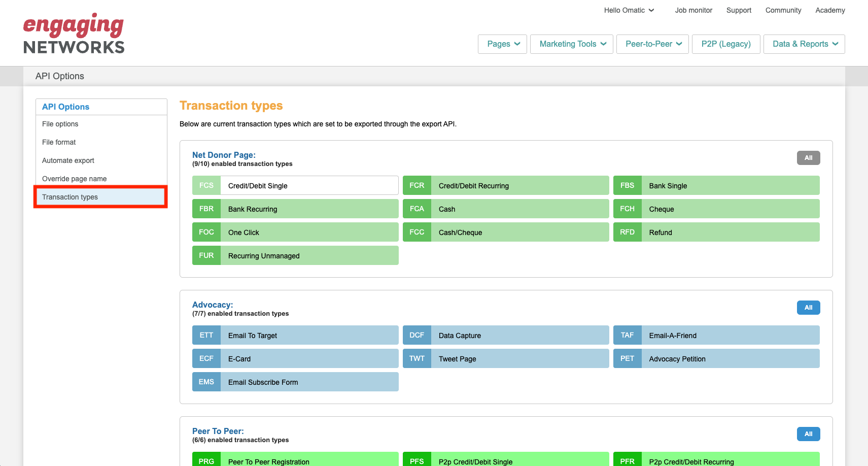The image size is (868, 466).
Task: Toggle the FBS Bank Single type
Action: coord(716,185)
